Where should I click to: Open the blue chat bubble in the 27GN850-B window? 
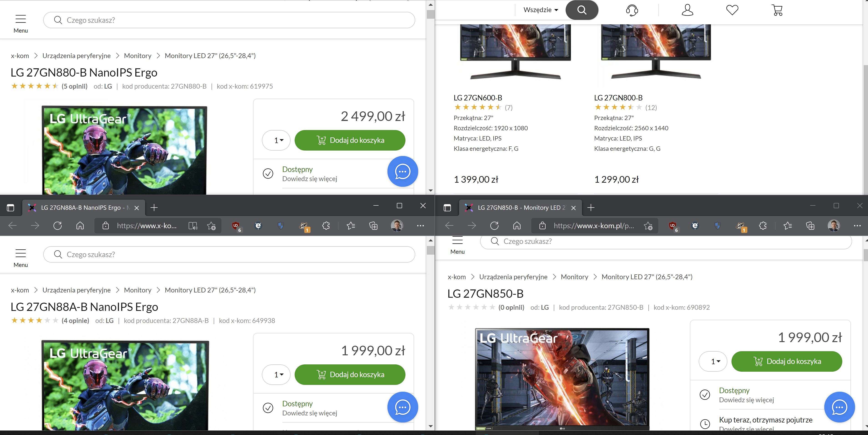(x=839, y=407)
